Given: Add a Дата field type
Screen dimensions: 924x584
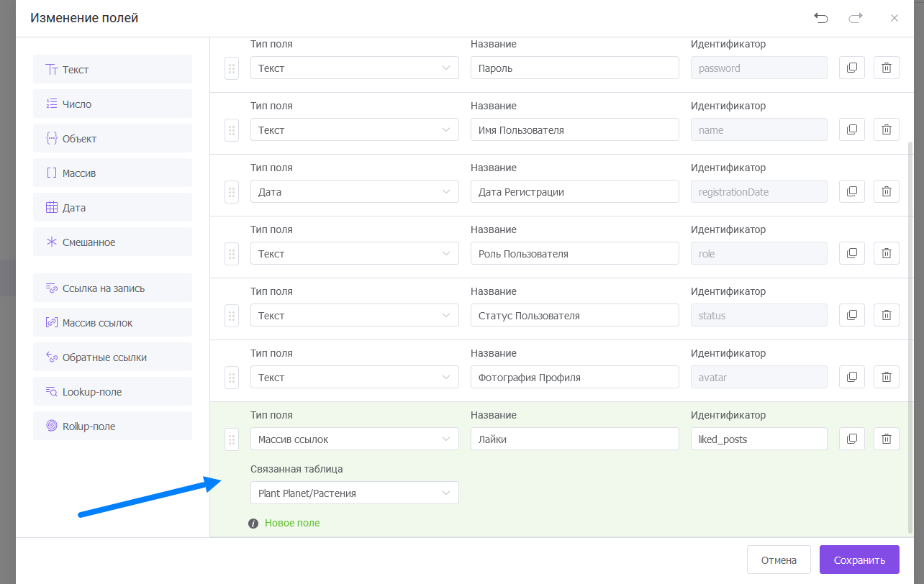Looking at the screenshot, I should click(112, 207).
